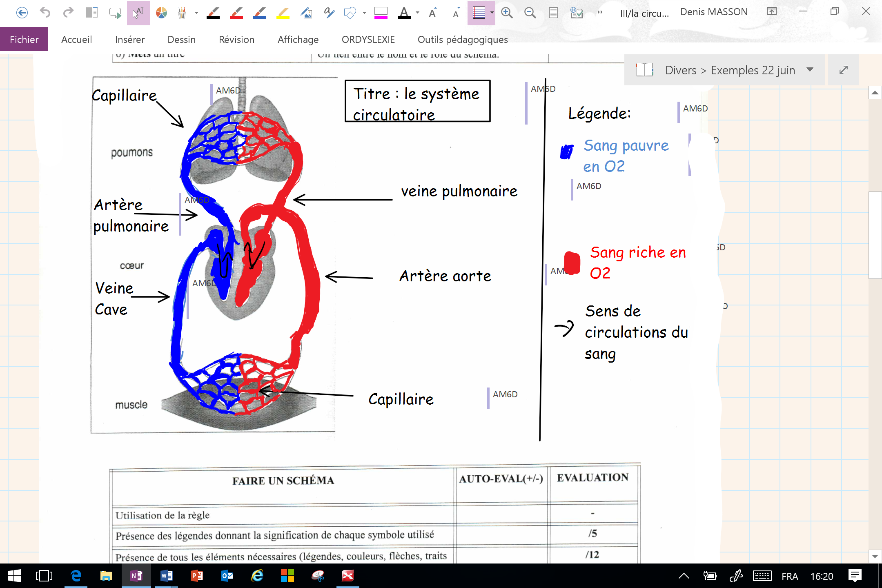Pick the yellow highlighter pen
Viewport: 882px width, 588px height.
(x=283, y=13)
